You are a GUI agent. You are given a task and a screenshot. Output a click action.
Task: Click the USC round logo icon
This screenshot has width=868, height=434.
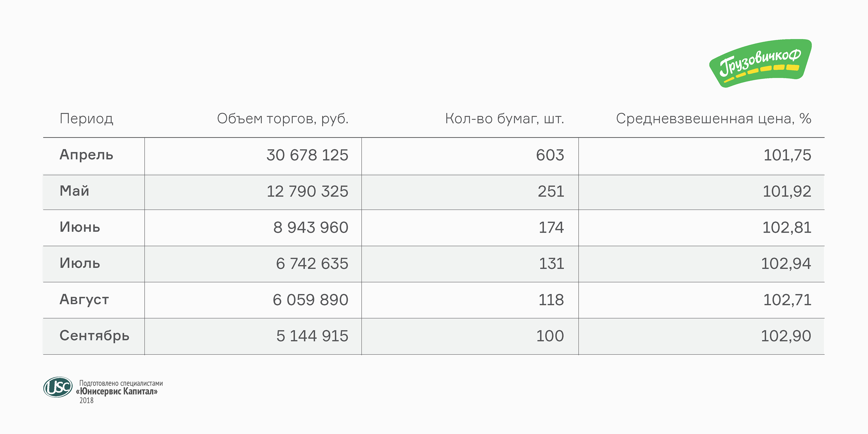[x=58, y=387]
